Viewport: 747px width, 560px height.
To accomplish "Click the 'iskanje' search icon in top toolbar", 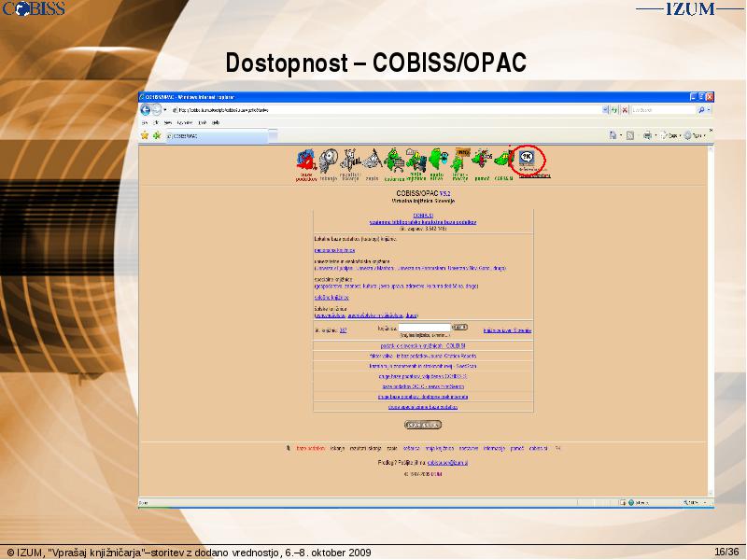I will pyautogui.click(x=329, y=165).
